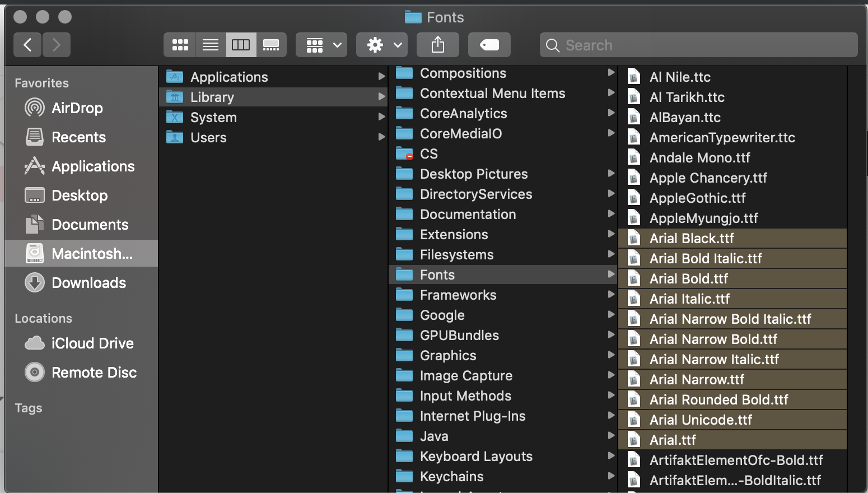Screen dimensions: 868x493
Task: Open iCloud Drive in sidebar
Action: point(81,343)
